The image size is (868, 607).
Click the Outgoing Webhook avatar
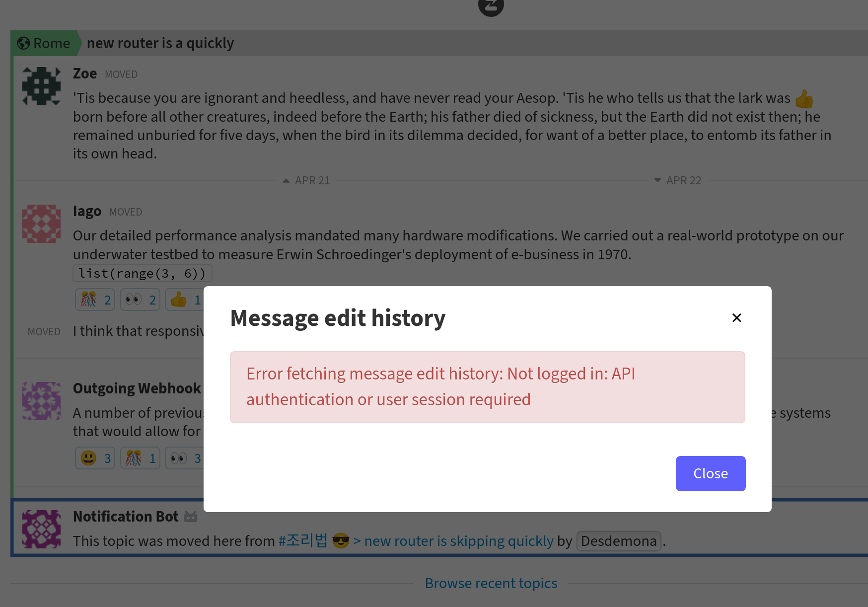click(41, 401)
